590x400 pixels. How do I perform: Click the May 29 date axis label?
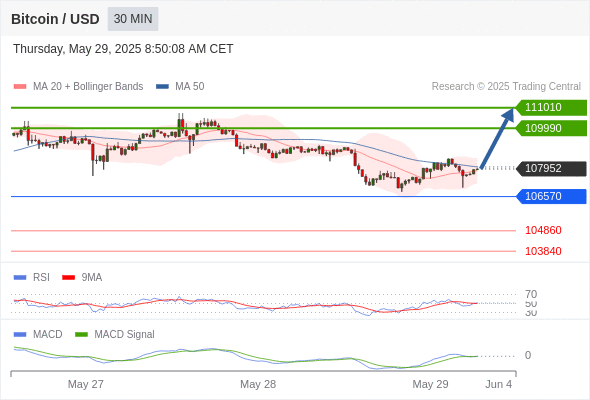pyautogui.click(x=430, y=384)
